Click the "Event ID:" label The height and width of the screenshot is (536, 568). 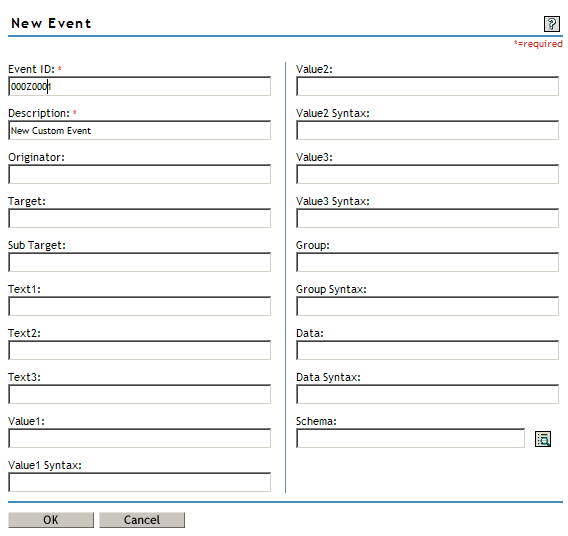pyautogui.click(x=32, y=69)
